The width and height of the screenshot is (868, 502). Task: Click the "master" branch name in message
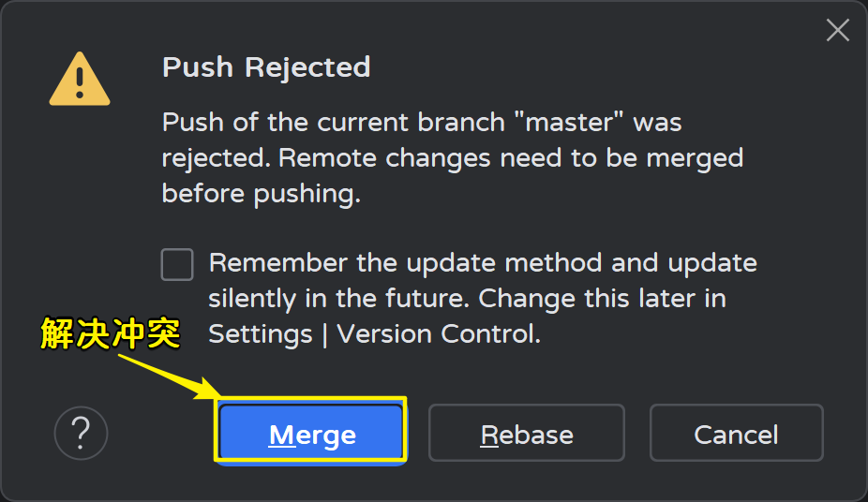tap(575, 123)
